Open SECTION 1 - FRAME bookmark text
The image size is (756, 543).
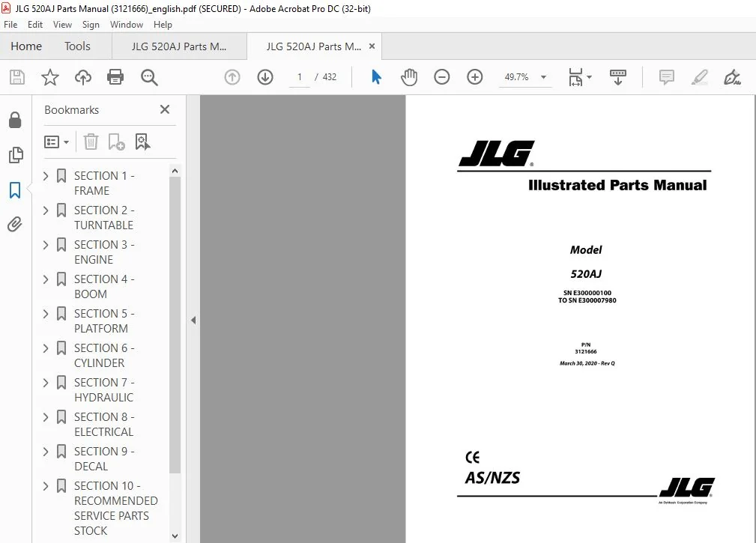tap(104, 183)
